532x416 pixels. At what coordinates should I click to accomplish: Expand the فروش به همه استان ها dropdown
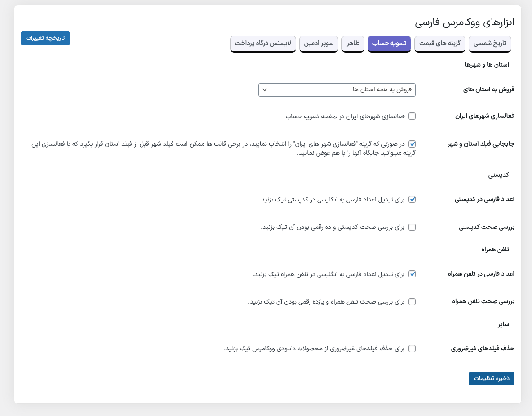(x=337, y=90)
